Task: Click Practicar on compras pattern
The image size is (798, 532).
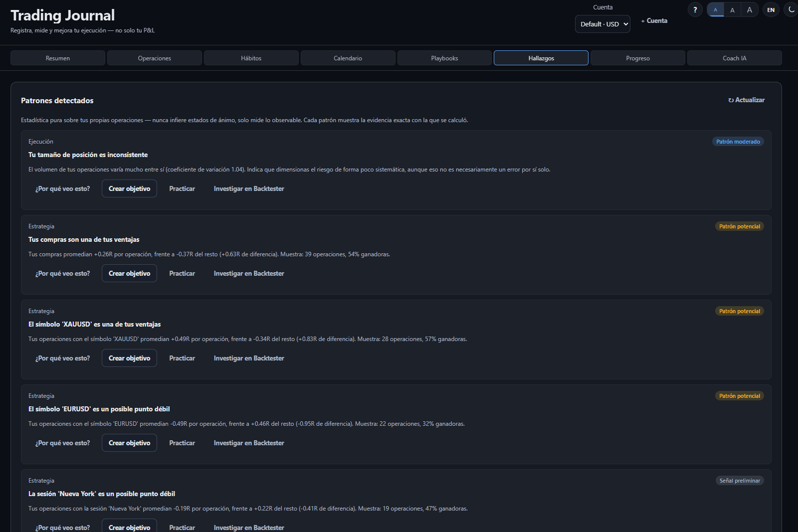Action: [x=182, y=273]
